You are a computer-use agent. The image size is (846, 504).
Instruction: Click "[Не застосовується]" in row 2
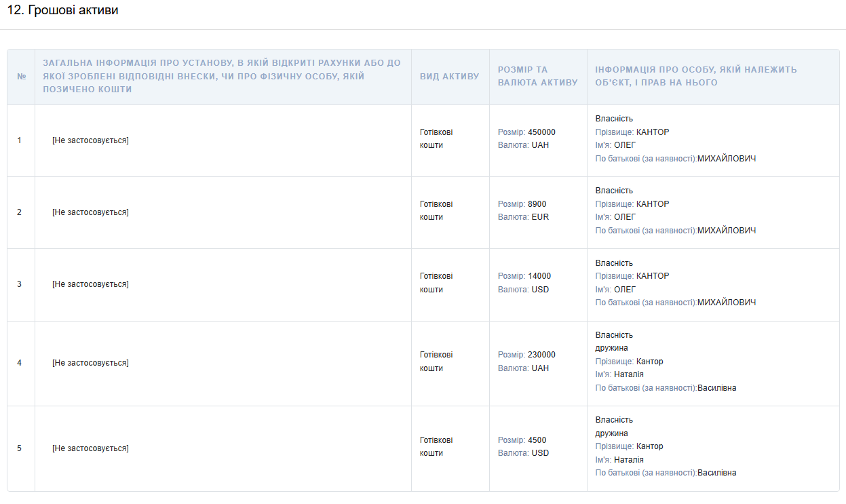[x=90, y=212]
